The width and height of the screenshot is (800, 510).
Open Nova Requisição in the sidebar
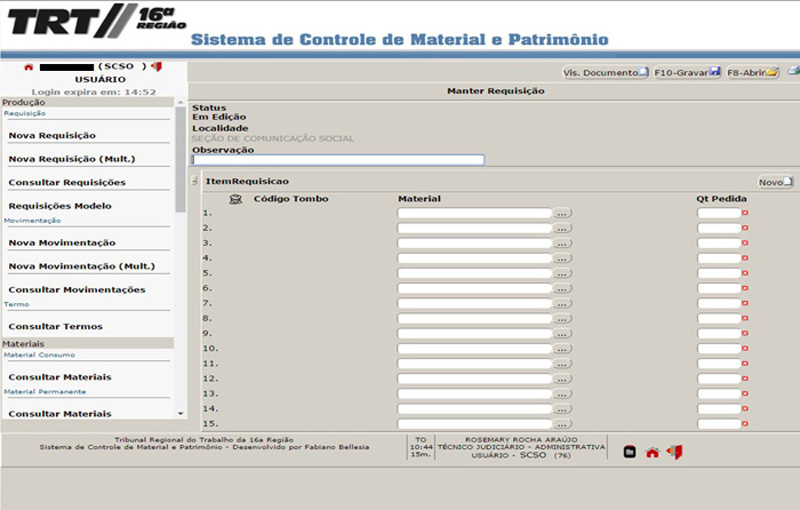pos(52,136)
